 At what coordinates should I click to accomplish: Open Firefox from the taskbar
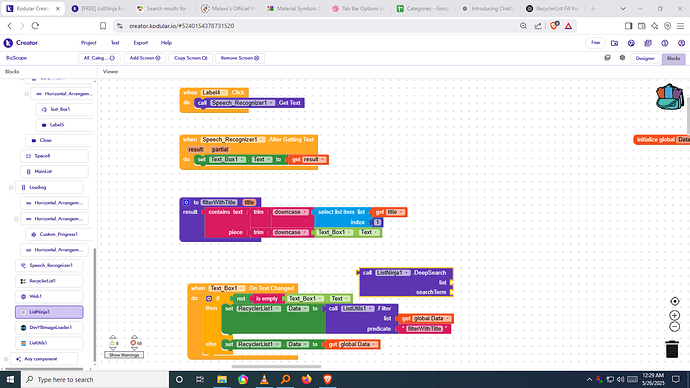(x=307, y=379)
